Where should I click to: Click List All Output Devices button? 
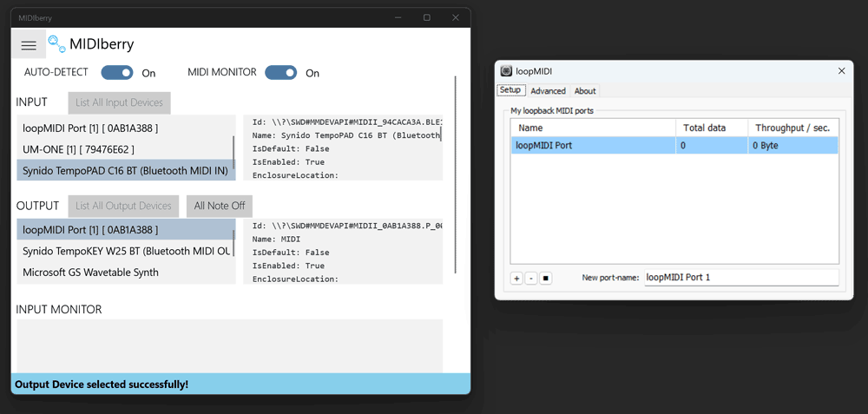[123, 206]
